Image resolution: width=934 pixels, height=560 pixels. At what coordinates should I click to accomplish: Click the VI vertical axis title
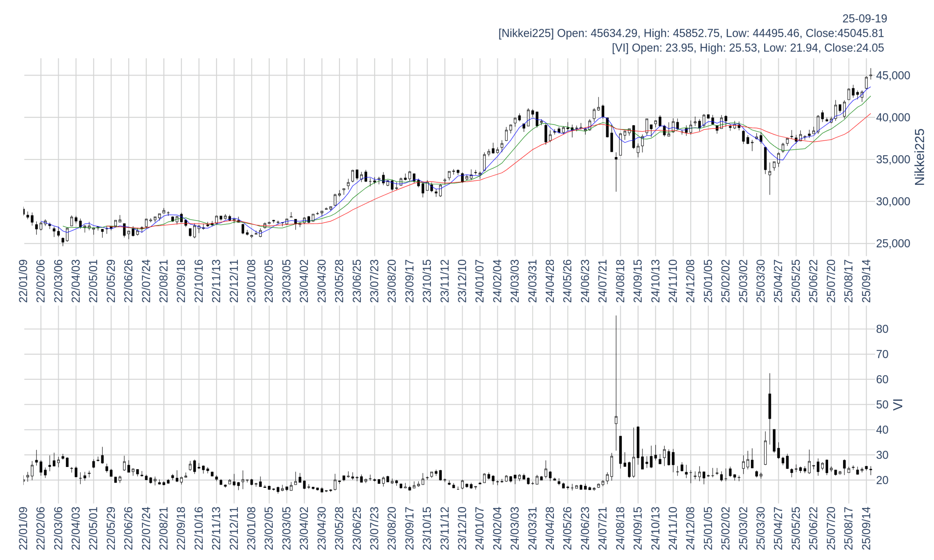pyautogui.click(x=898, y=404)
